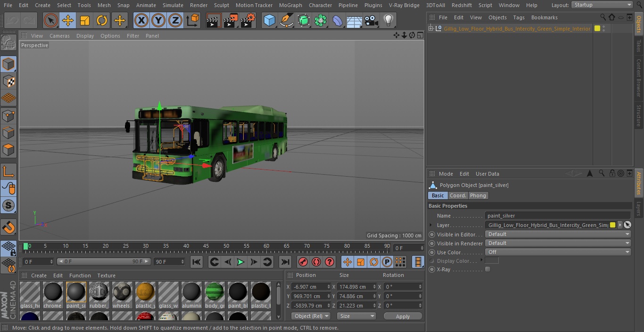Screen dimensions: 644x332
Task: Toggle X axis lock
Action: click(141, 20)
